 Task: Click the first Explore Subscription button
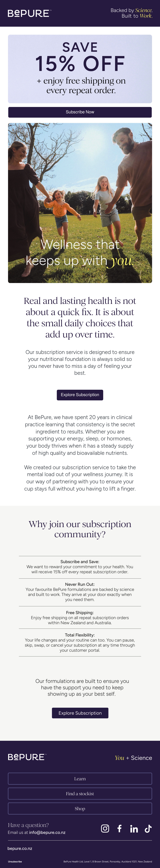click(80, 395)
